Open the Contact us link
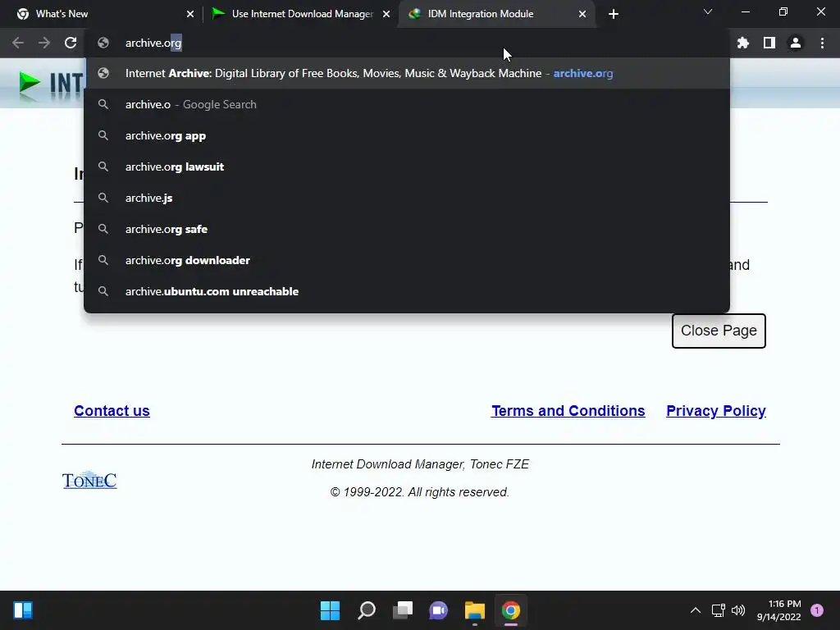 tap(112, 411)
